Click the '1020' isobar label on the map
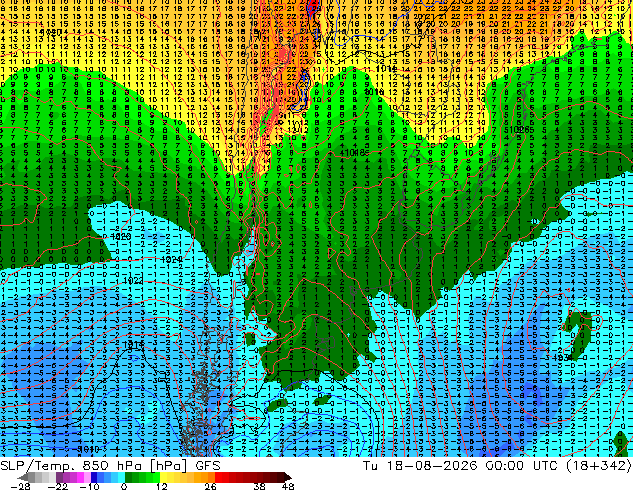The image size is (634, 490). 120,237
